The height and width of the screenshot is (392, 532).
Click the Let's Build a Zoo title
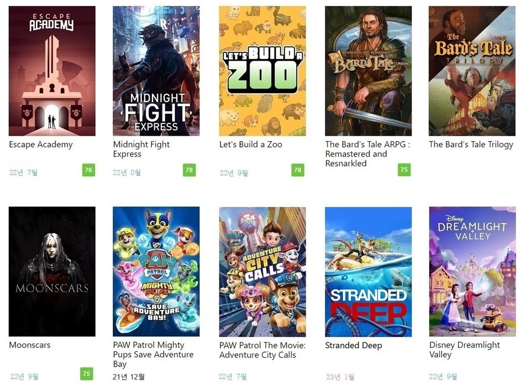(x=251, y=145)
